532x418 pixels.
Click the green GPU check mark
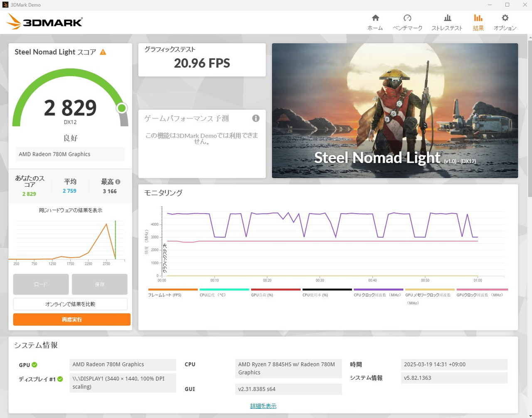[34, 365]
